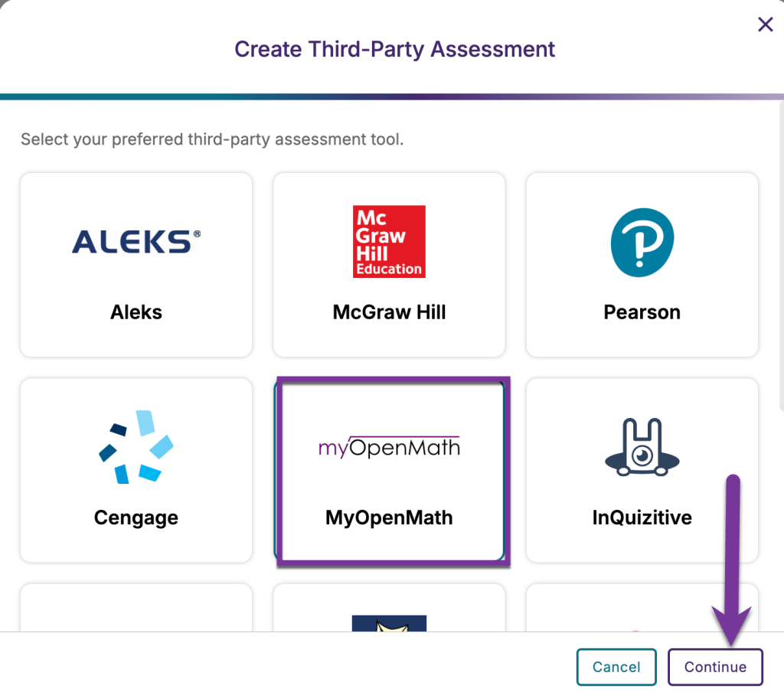Close the dialog with the X icon
The height and width of the screenshot is (692, 784).
click(x=765, y=24)
